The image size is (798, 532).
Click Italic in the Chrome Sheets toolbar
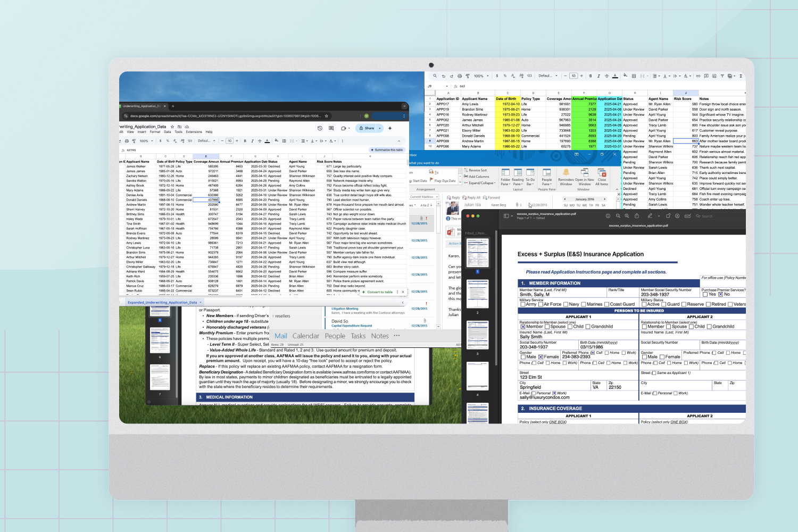(252, 141)
